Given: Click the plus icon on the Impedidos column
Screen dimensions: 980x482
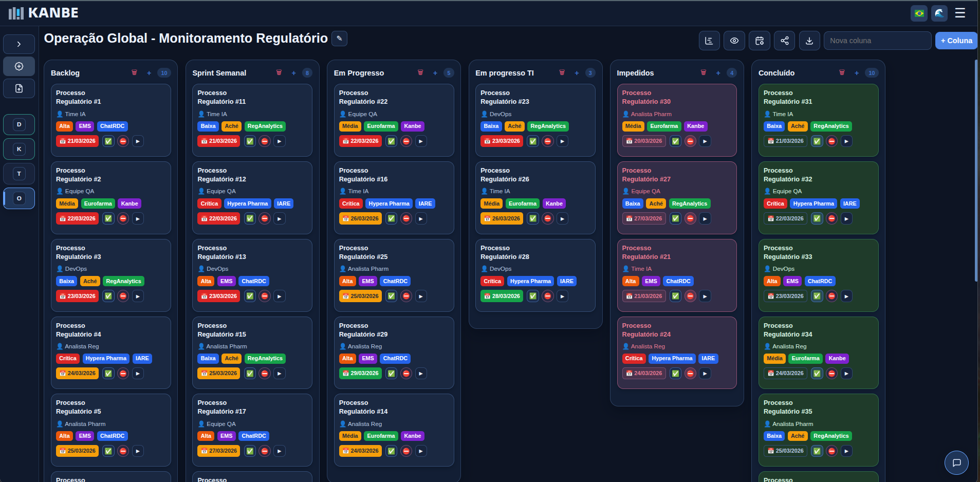Looking at the screenshot, I should click(x=718, y=73).
